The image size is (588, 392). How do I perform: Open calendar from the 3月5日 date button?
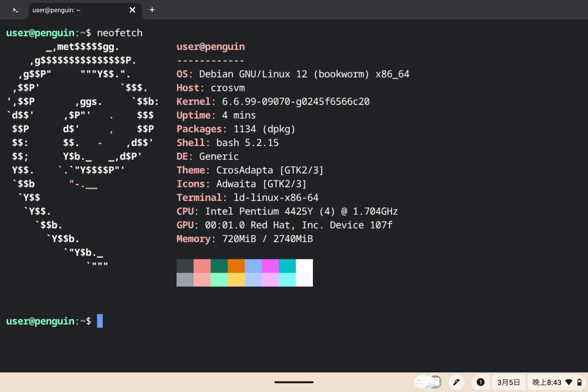pyautogui.click(x=508, y=382)
